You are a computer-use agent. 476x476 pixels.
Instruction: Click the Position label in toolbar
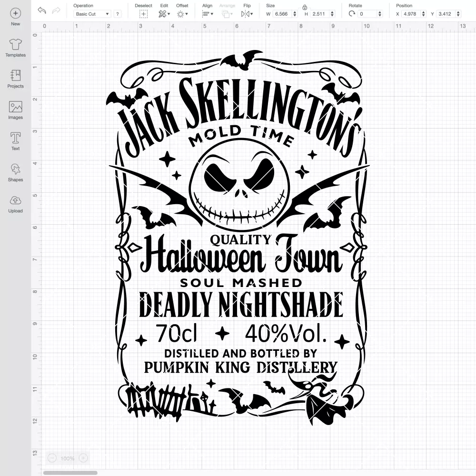[404, 5]
